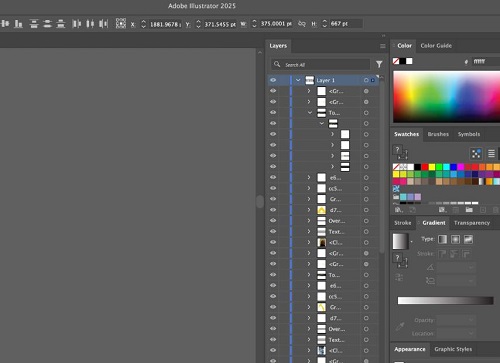Click vertical distribute bottom icon
Screen dimensions: 500x363
pos(61,24)
